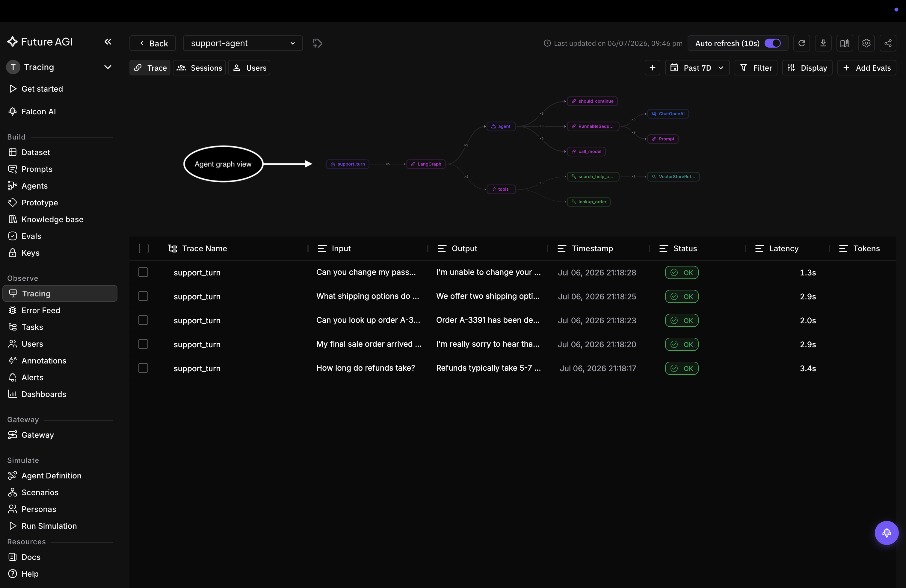This screenshot has width=906, height=588.
Task: Select the RunnableSequ... node in graph
Action: [593, 126]
